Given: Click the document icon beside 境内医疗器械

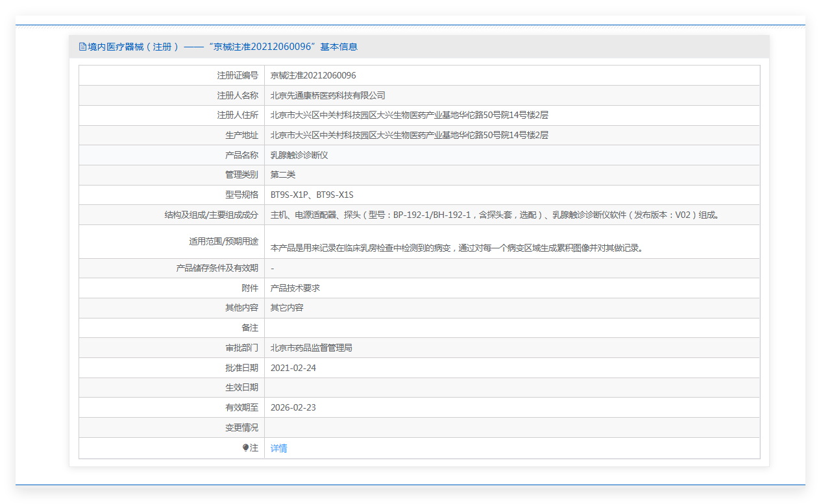Looking at the screenshot, I should tap(82, 47).
